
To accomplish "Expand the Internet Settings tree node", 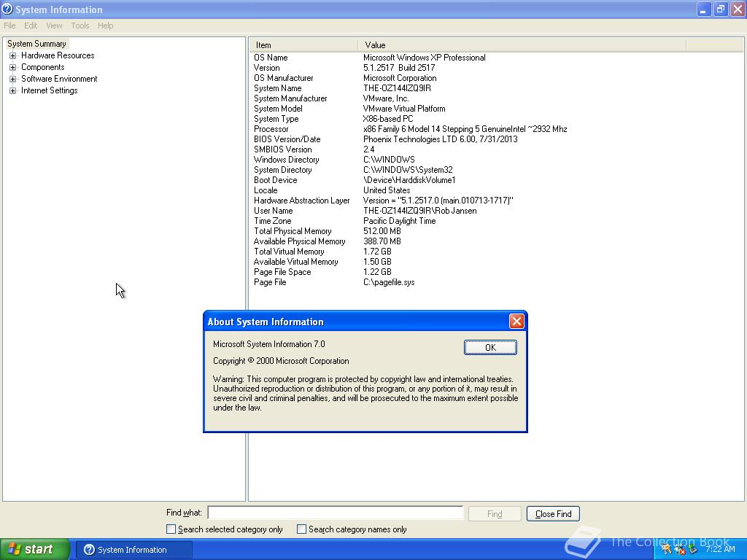I will (13, 90).
